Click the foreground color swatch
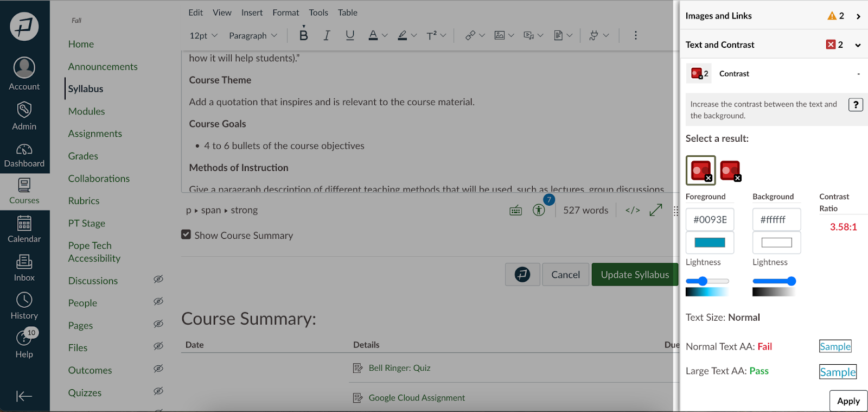This screenshot has height=412, width=868. 710,243
